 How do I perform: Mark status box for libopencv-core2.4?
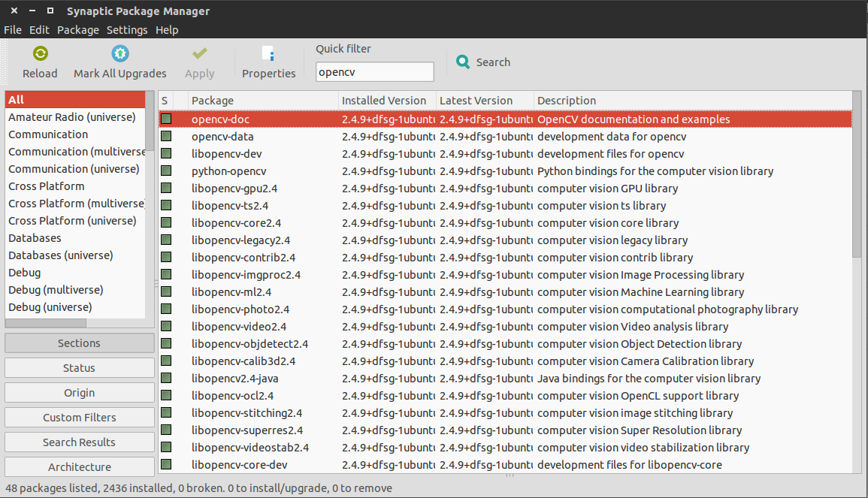pos(166,223)
